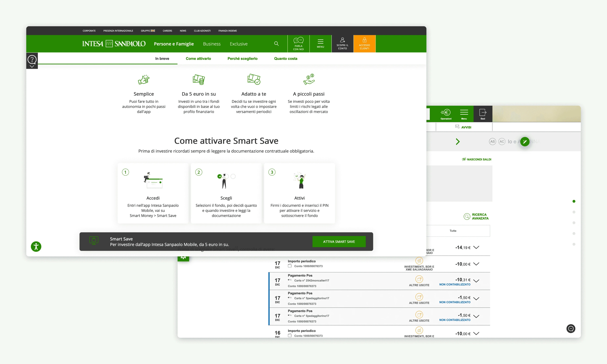Image resolution: width=607 pixels, height=364 pixels.
Task: Expand the 16 DIC -10,00 € transaction
Action: click(x=476, y=333)
